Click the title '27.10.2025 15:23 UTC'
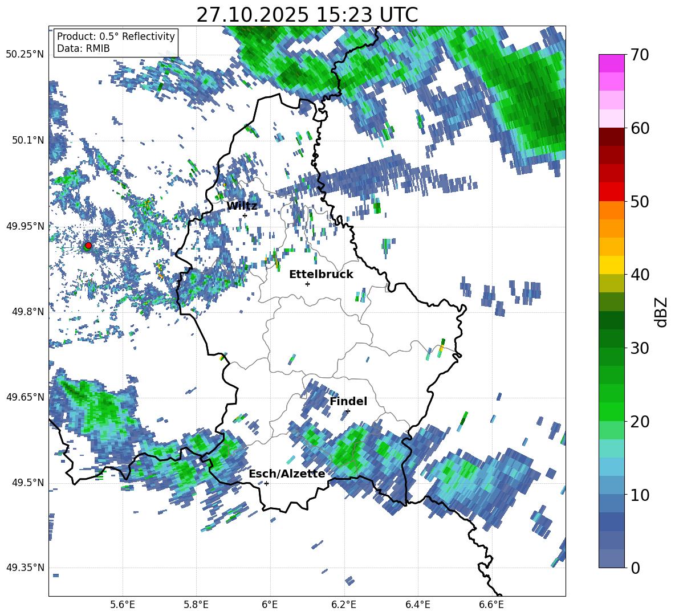675x616 pixels. (x=307, y=15)
